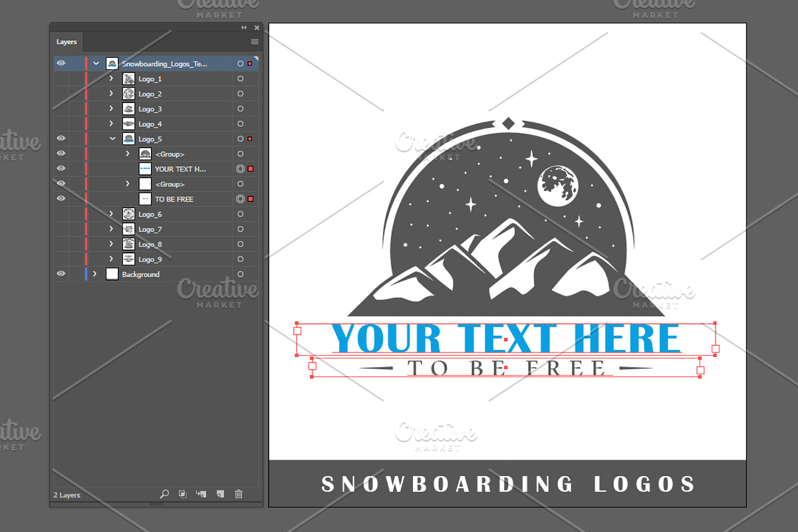Select the Layers panel tab
Image resolution: width=798 pixels, height=532 pixels.
66,42
